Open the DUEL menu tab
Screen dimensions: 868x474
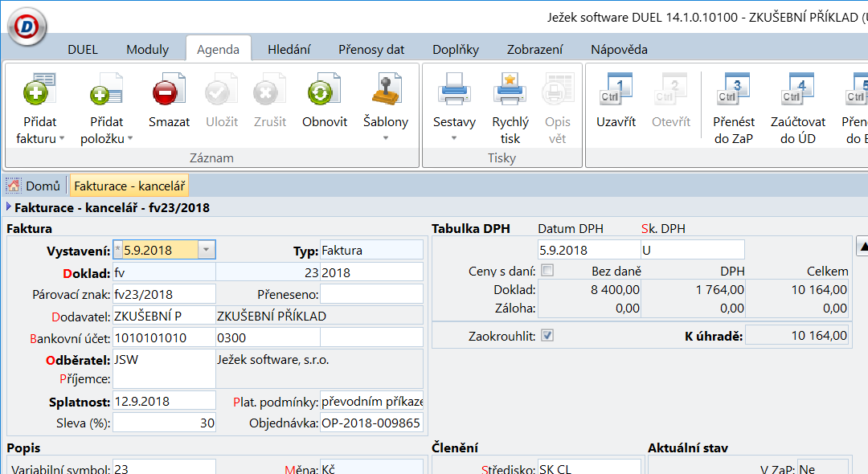83,49
